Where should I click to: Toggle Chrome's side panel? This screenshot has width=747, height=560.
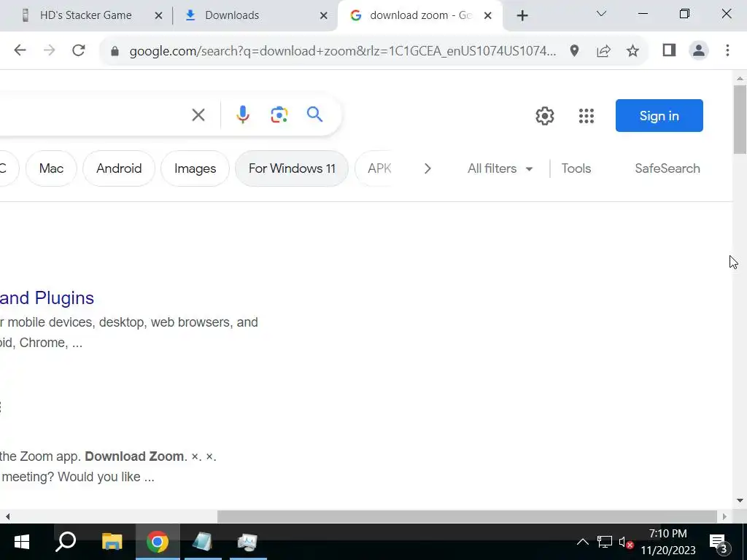tap(669, 50)
